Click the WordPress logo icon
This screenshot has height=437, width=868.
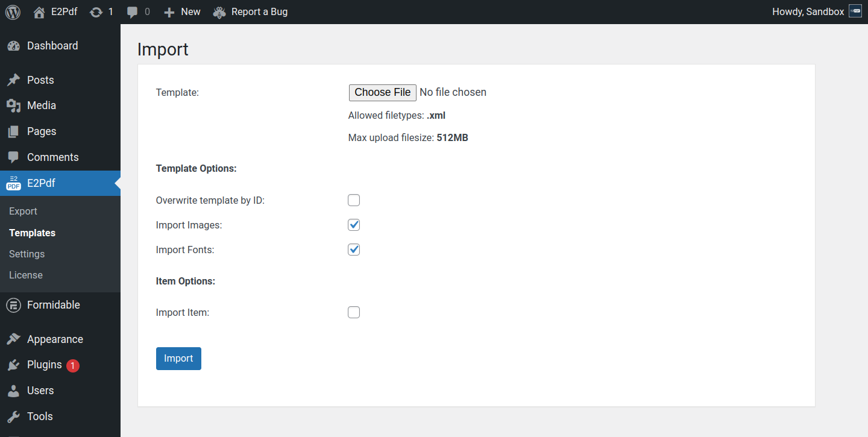point(13,12)
